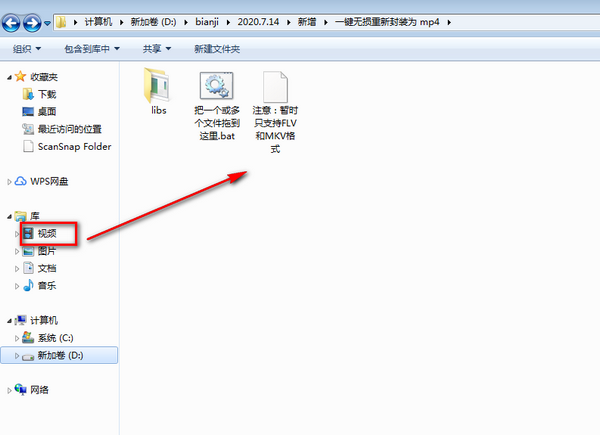Click the 库 libraries icon
The image size is (600, 435).
pyautogui.click(x=20, y=217)
